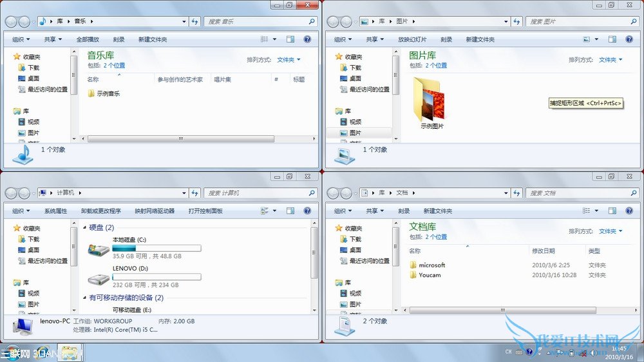The width and height of the screenshot is (644, 362).
Task: Select the 示例音乐 folder
Action: [x=104, y=93]
